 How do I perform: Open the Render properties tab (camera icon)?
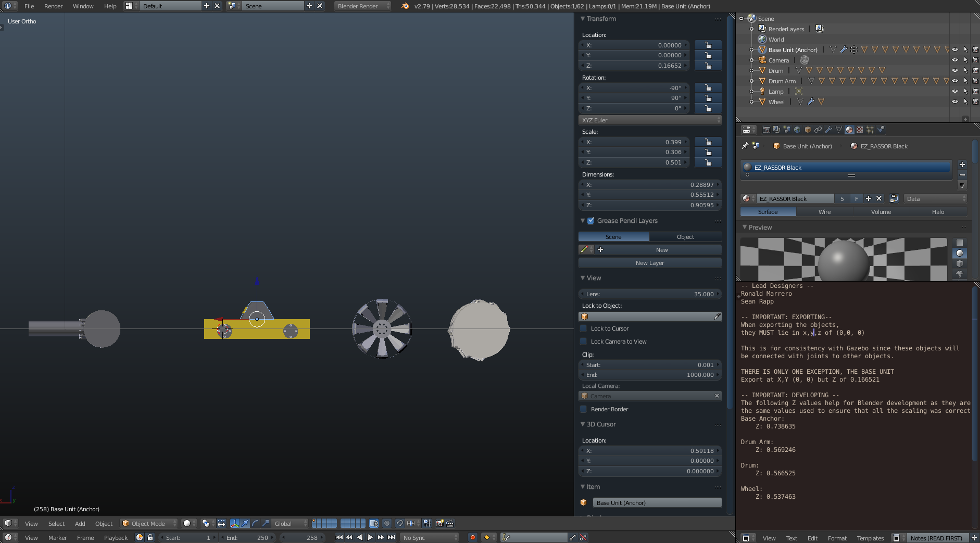point(766,130)
